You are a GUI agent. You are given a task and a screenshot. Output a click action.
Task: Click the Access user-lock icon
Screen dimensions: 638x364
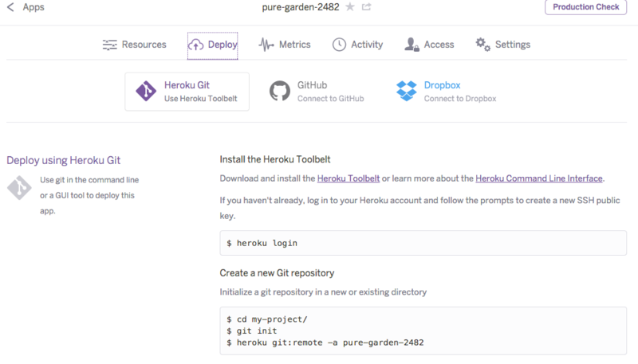point(412,45)
